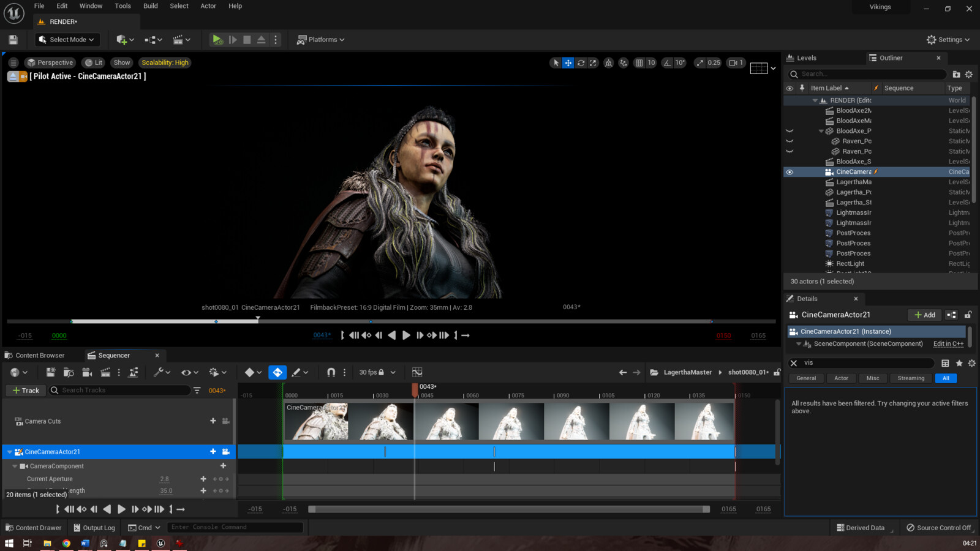
Task: Click the viewport sequencer scrub bar
Action: click(391, 321)
